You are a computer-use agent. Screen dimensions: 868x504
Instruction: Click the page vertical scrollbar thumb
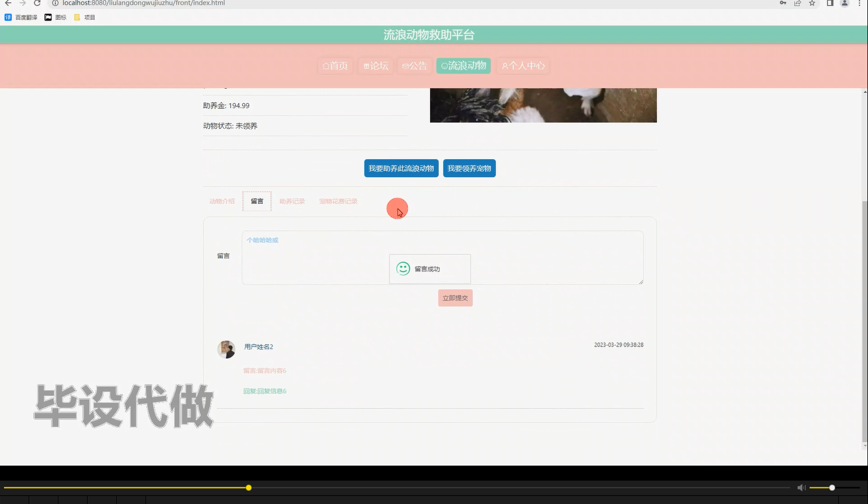[x=865, y=321]
